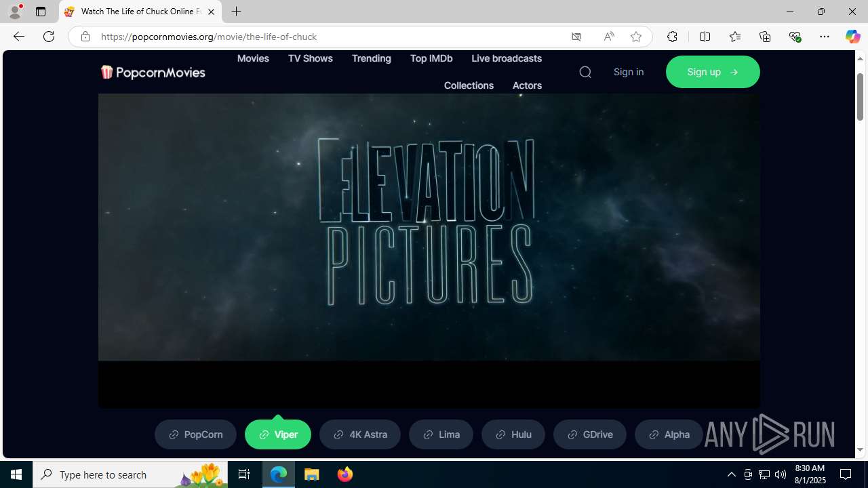868x488 pixels.
Task: Open Copilot sidebar icon
Action: [x=852, y=37]
